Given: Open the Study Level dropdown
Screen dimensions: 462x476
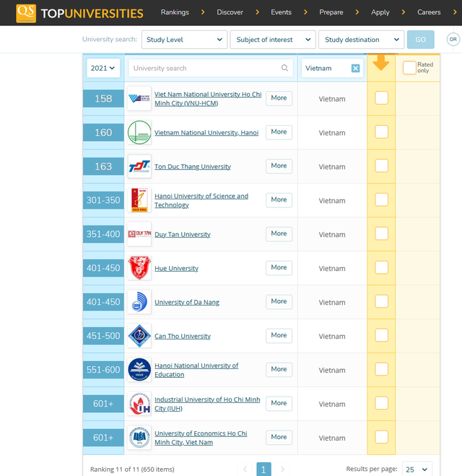Looking at the screenshot, I should click(184, 40).
